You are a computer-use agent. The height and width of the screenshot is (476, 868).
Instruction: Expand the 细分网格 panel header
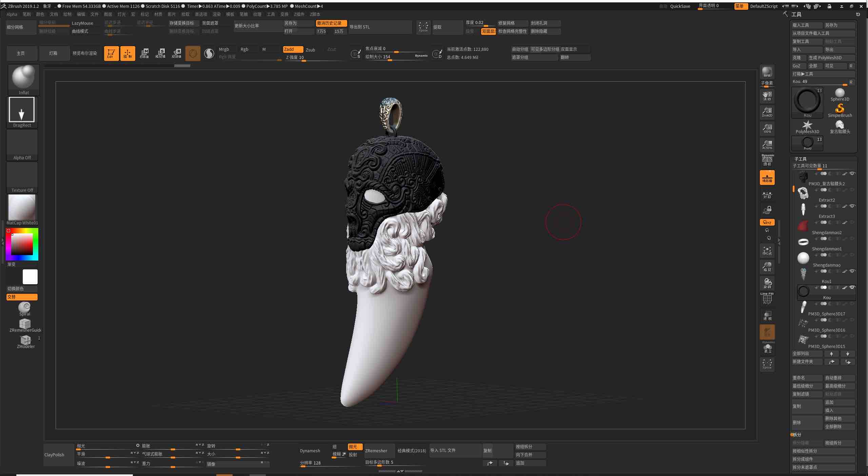[x=16, y=27]
